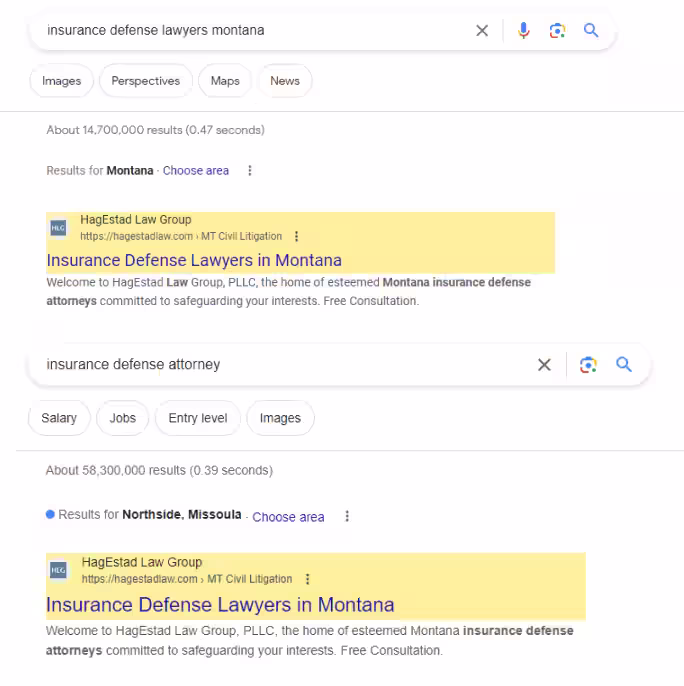Select the News filter chip
The image size is (684, 686).
pos(285,81)
